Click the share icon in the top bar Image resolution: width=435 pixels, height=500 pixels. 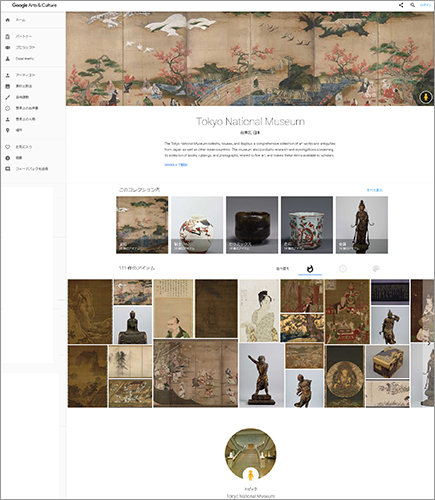coord(401,5)
